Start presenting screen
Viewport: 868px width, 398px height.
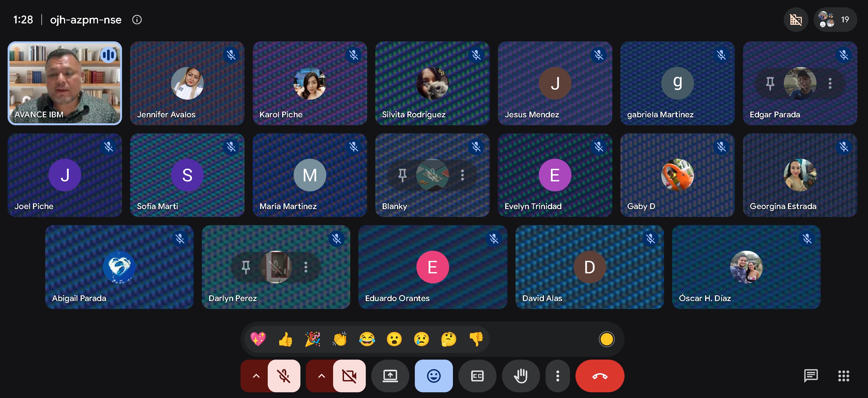(390, 376)
